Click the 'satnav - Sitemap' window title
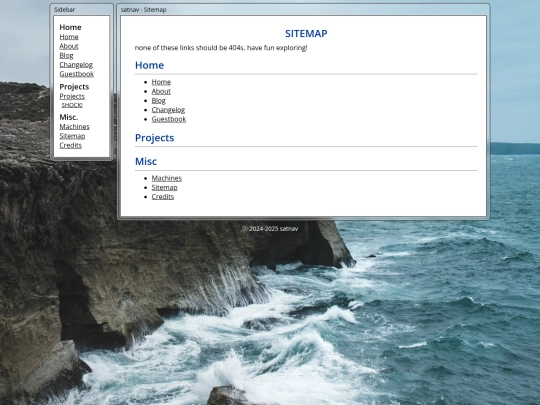540x405 pixels. 144,10
